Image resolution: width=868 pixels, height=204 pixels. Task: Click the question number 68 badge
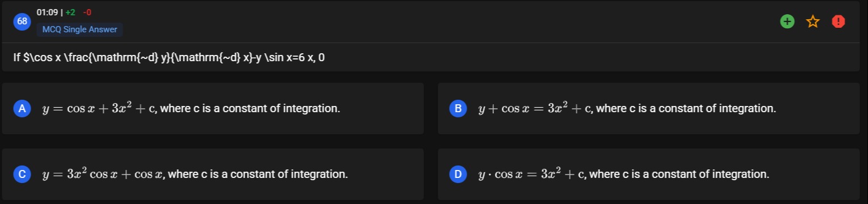[x=22, y=22]
